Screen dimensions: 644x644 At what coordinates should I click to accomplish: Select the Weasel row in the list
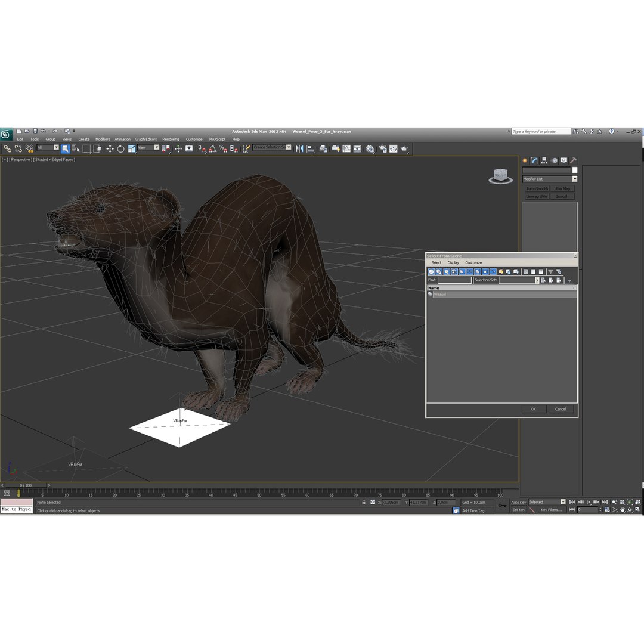(x=502, y=295)
